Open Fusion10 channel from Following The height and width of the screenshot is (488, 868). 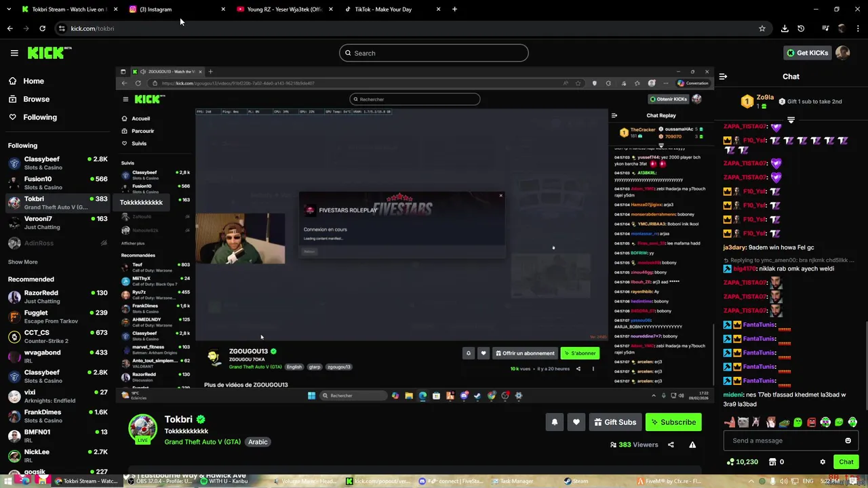(58, 183)
